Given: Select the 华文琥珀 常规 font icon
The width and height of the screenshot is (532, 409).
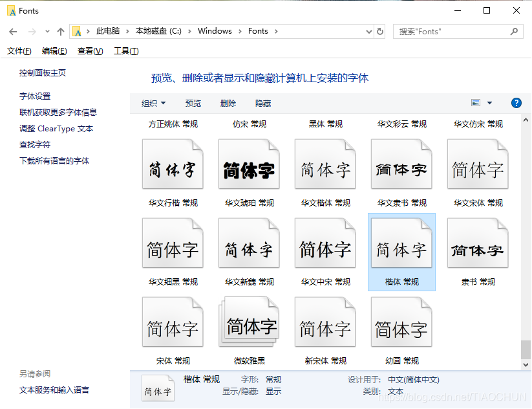Looking at the screenshot, I should click(x=249, y=164).
